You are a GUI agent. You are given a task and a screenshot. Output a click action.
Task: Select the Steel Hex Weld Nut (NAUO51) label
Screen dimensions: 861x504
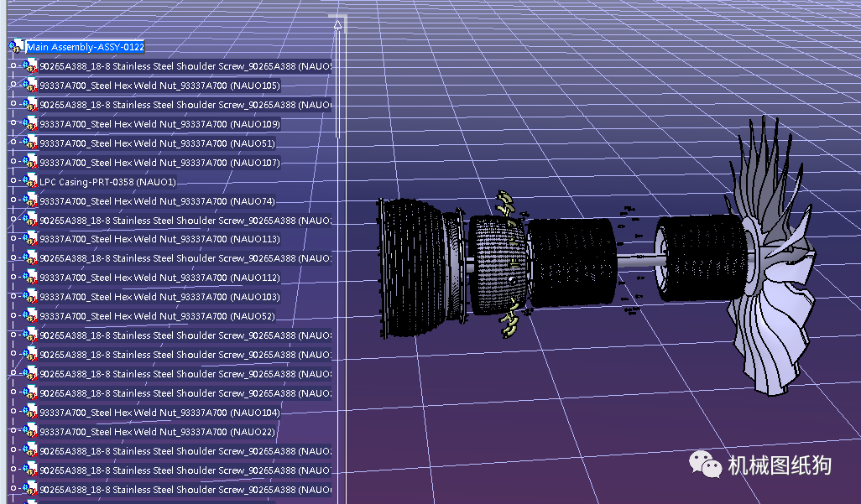tap(157, 143)
